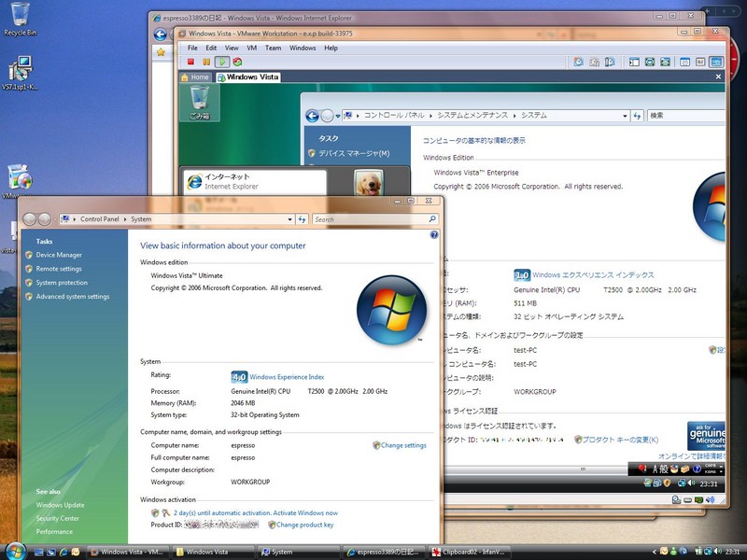This screenshot has height=560, width=747.
Task: Open デバイス マネージャ(M) in guest task pane
Action: click(354, 153)
